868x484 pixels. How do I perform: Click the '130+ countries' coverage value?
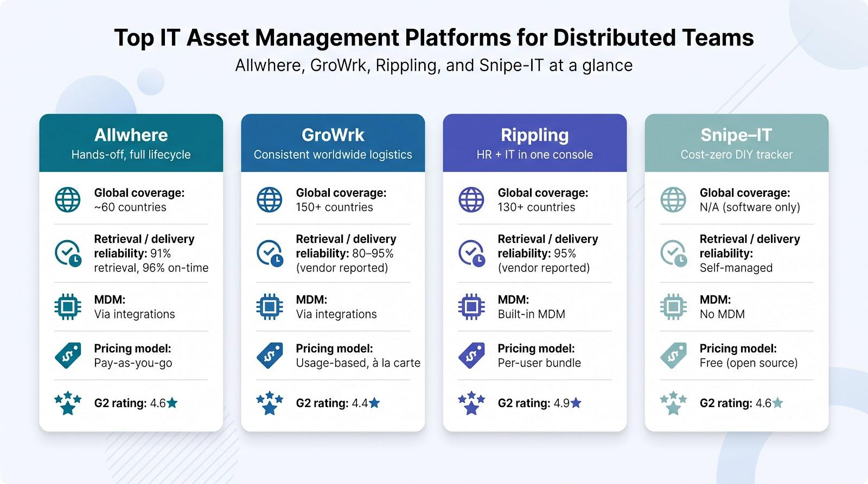coord(537,208)
